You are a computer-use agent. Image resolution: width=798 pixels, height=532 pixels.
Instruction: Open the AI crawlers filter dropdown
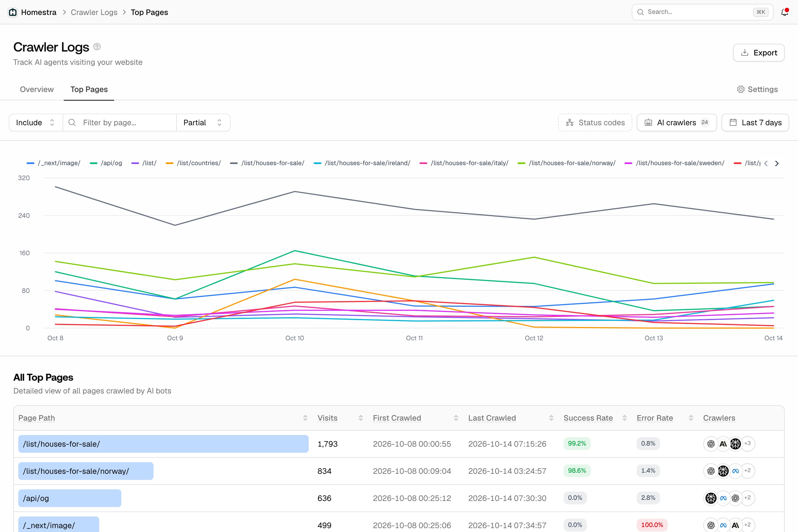[677, 122]
